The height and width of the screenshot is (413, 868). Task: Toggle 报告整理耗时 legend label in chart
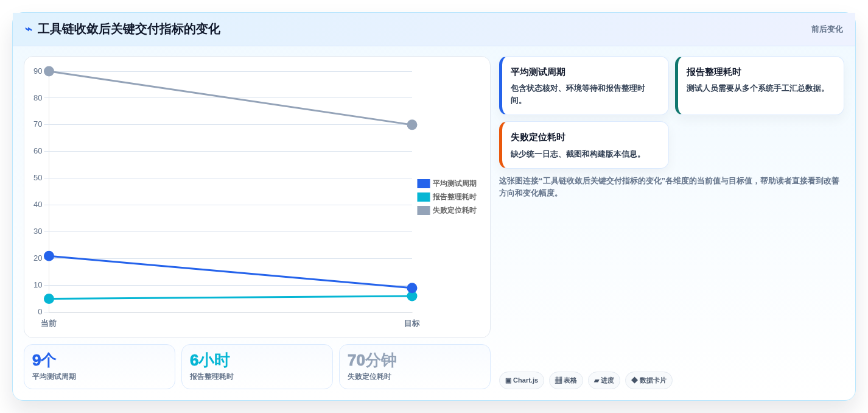[x=455, y=197]
